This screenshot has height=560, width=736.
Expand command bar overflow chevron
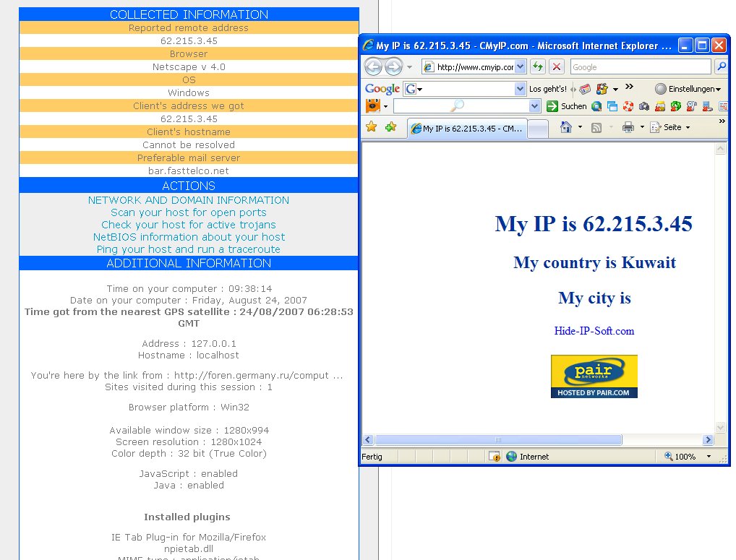point(722,121)
